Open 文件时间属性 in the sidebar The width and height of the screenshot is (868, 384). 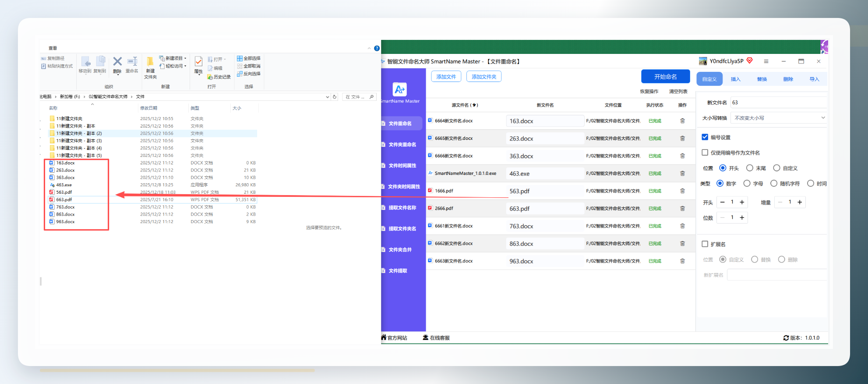click(402, 166)
